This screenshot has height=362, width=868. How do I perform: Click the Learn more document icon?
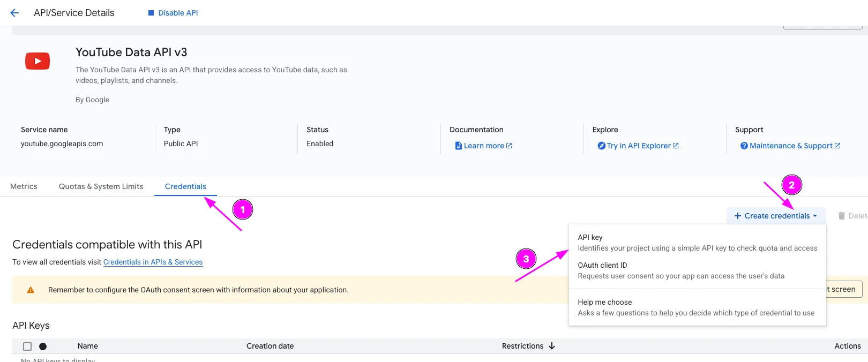(x=458, y=146)
